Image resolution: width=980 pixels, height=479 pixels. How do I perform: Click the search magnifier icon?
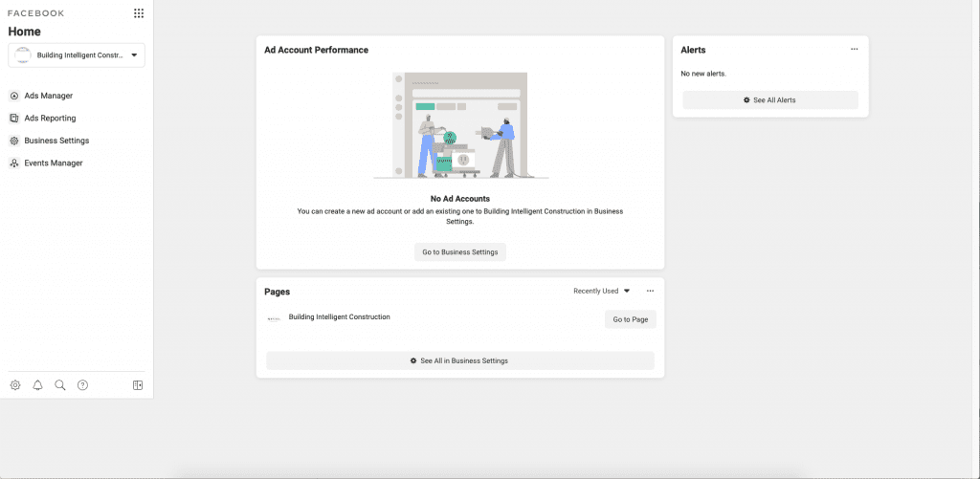(x=60, y=385)
